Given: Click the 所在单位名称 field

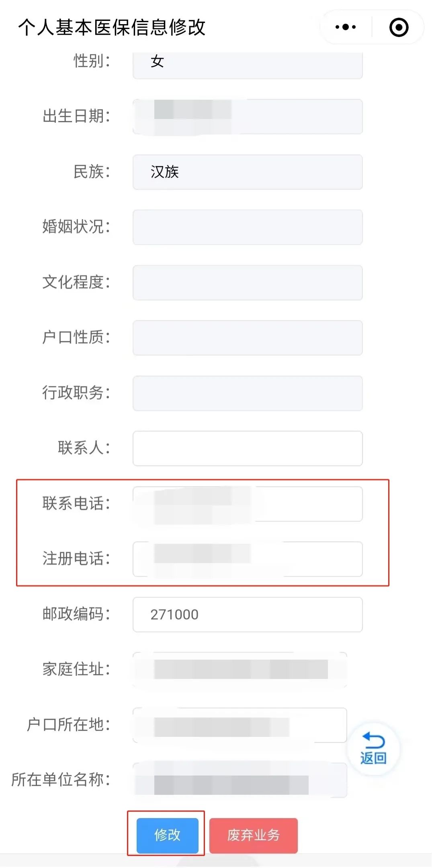Looking at the screenshot, I should [x=240, y=780].
